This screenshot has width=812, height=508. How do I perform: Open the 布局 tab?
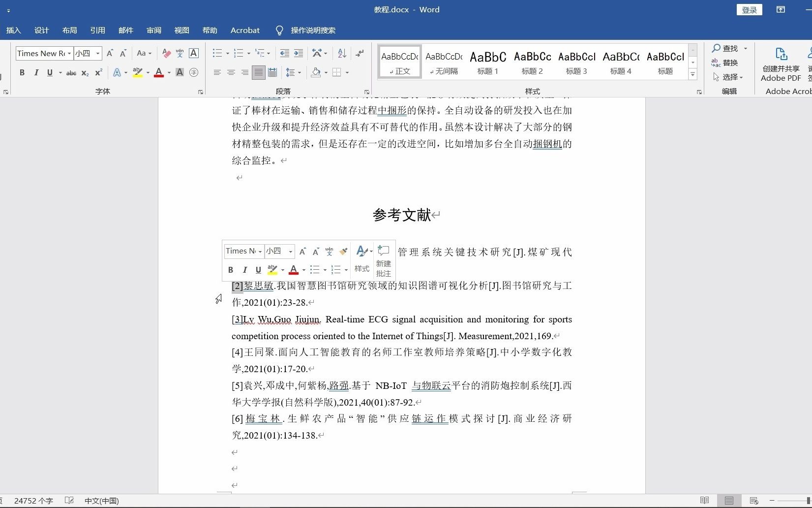coord(70,31)
